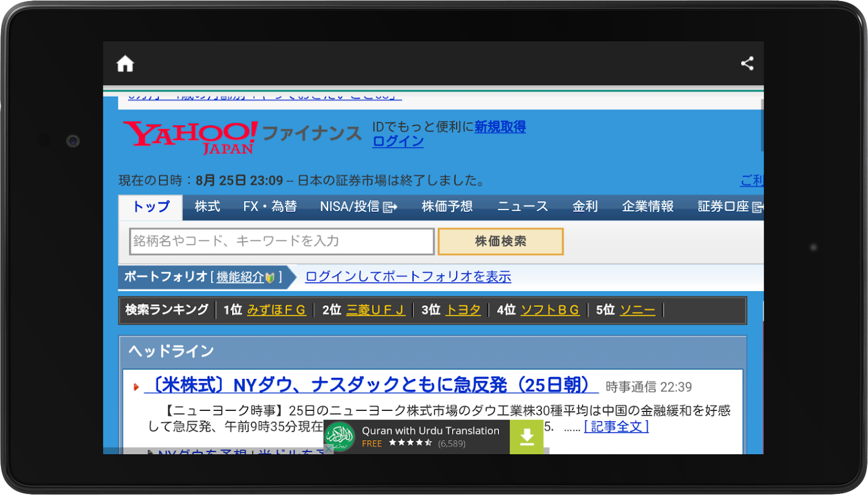Click the 新規取得 link

point(500,127)
